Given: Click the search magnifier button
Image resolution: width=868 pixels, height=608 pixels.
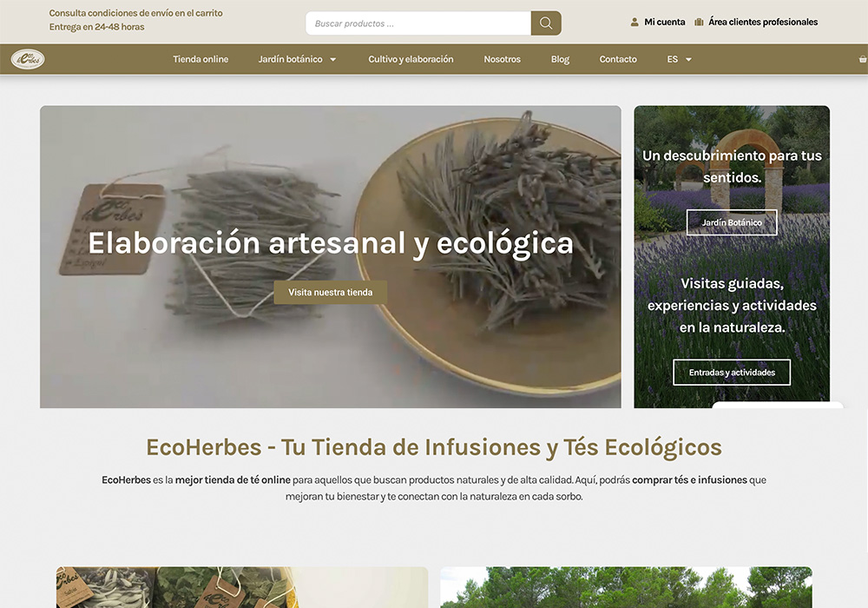Looking at the screenshot, I should coord(546,23).
